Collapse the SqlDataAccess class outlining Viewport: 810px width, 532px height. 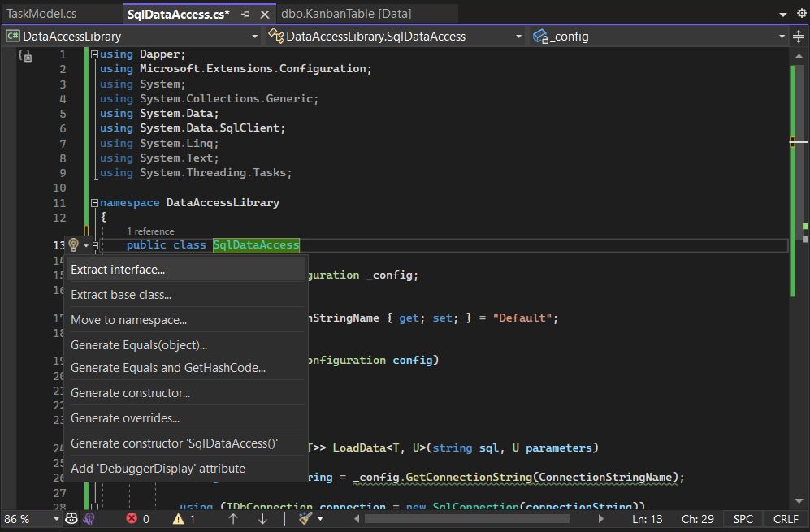pos(96,246)
